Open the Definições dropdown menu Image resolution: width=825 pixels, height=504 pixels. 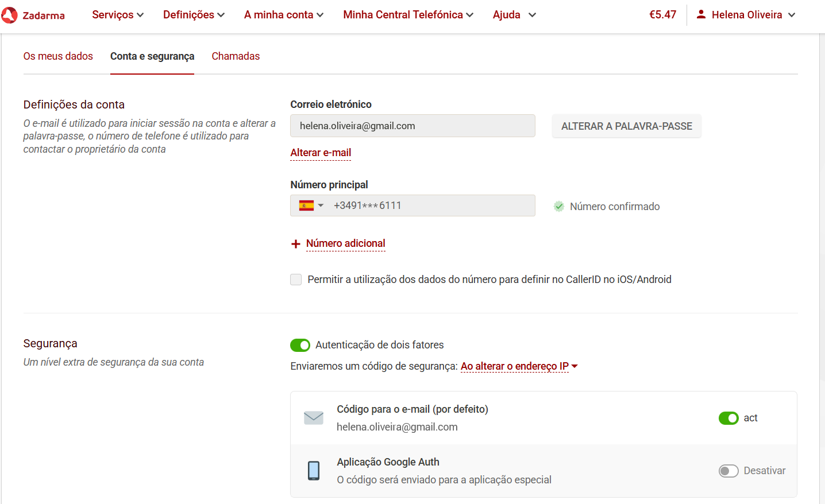[x=194, y=15]
